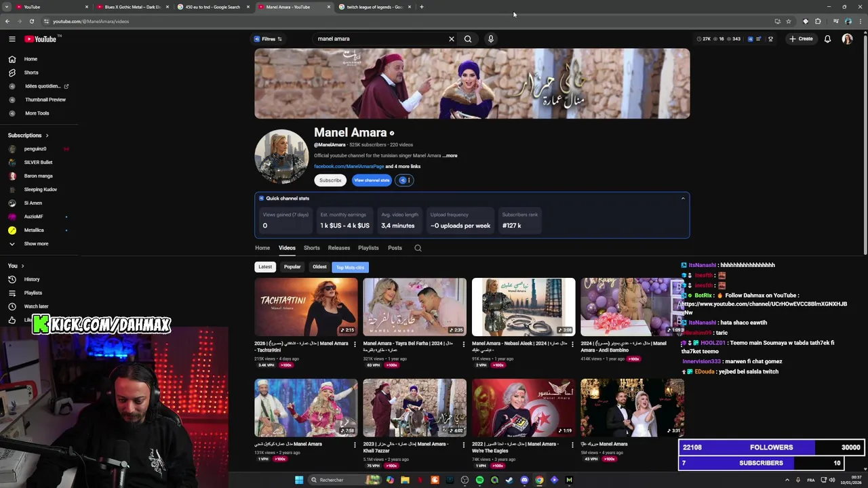
Task: Collapse the Quick channel stats panel
Action: click(683, 199)
